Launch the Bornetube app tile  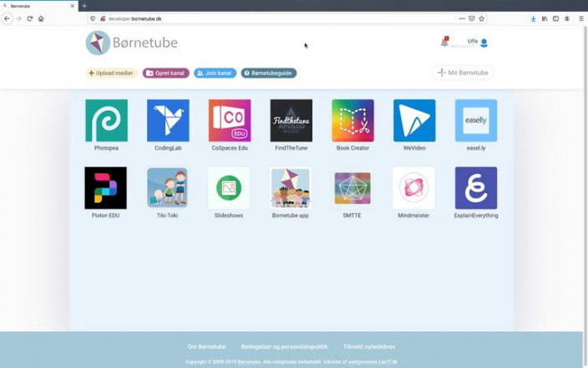291,188
